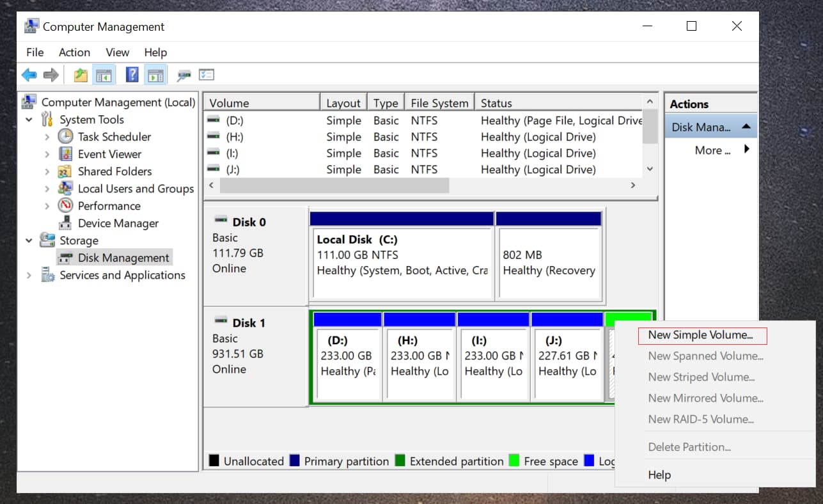Click the Device Manager icon
Viewport: 823px width, 504px height.
(x=65, y=223)
